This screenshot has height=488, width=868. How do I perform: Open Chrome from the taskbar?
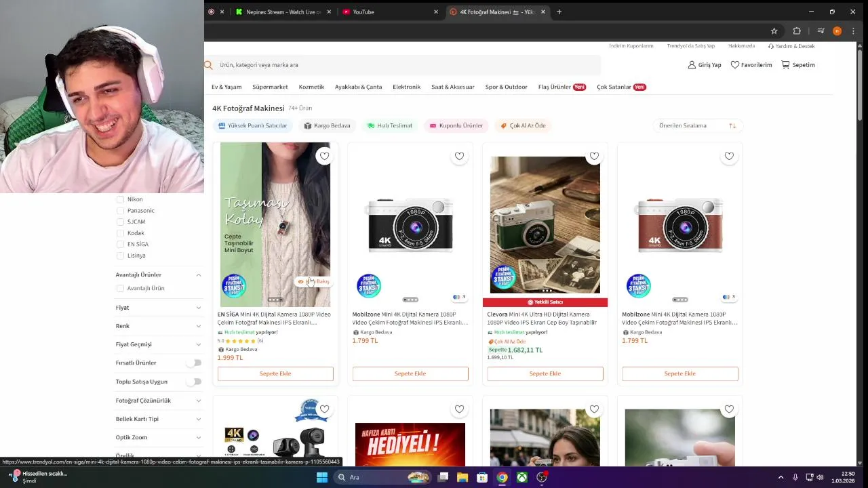pos(502,477)
